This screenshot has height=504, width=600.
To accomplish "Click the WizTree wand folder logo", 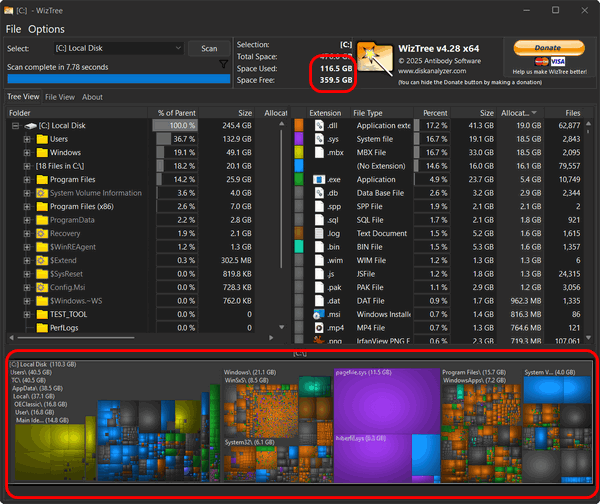I will pyautogui.click(x=375, y=58).
